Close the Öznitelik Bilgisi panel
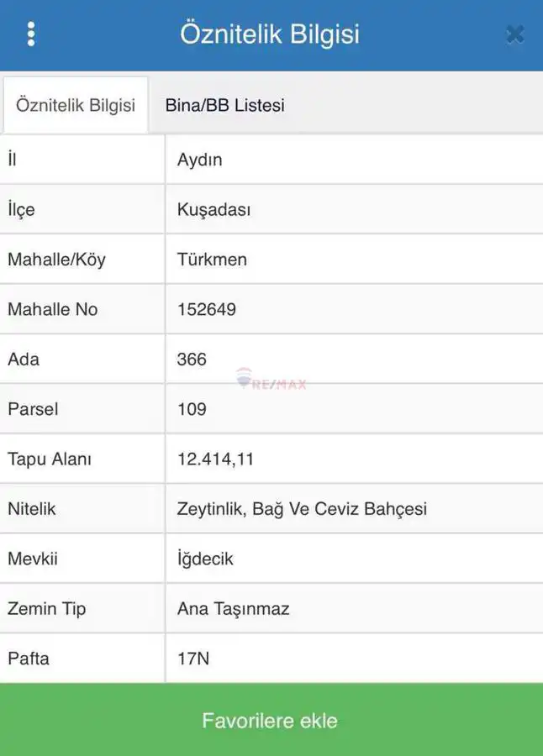Screen dimensions: 543x756 click(x=514, y=34)
